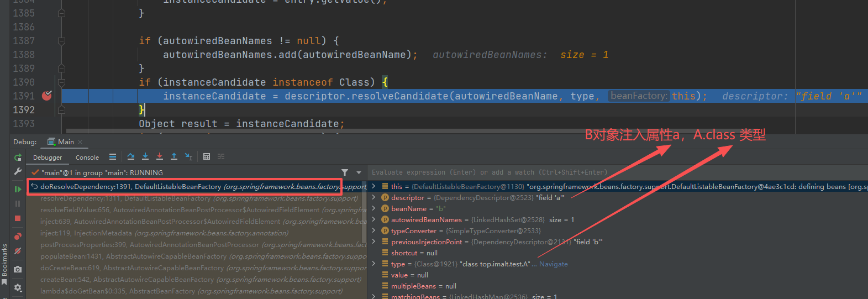The width and height of the screenshot is (868, 299).
Task: Open View Breakpoints double red circle icon
Action: 18,237
